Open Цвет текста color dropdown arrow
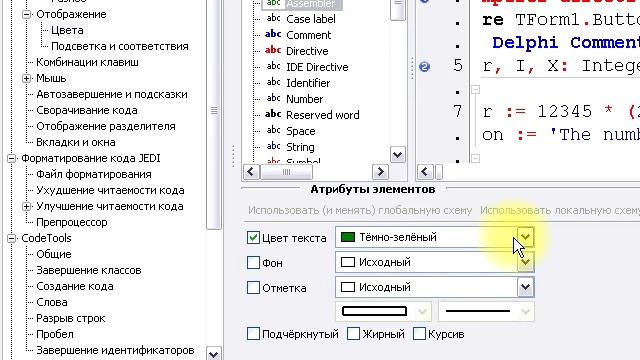Image resolution: width=640 pixels, height=360 pixels. (525, 237)
